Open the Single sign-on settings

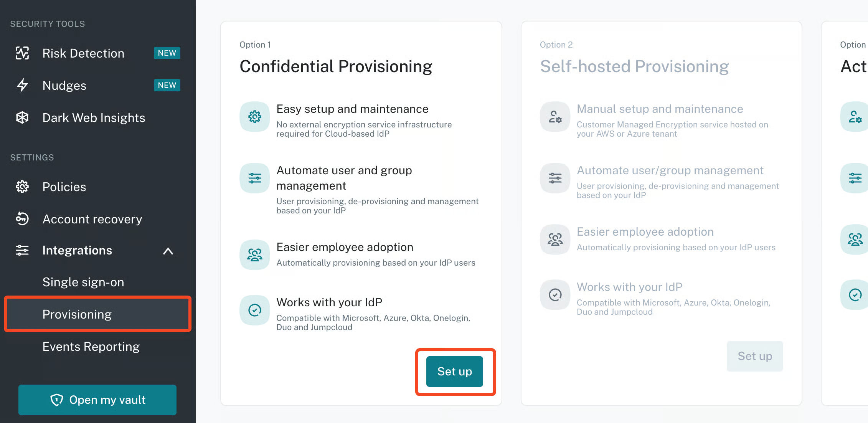[83, 282]
